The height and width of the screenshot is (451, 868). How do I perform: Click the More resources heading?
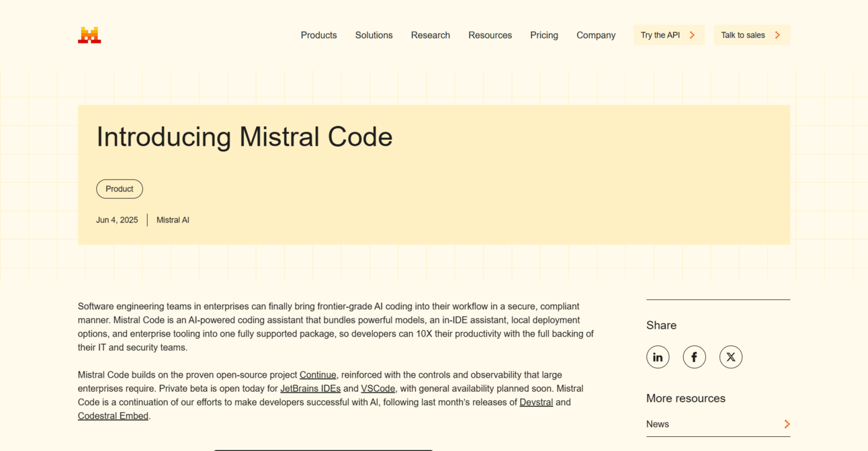[x=686, y=399]
